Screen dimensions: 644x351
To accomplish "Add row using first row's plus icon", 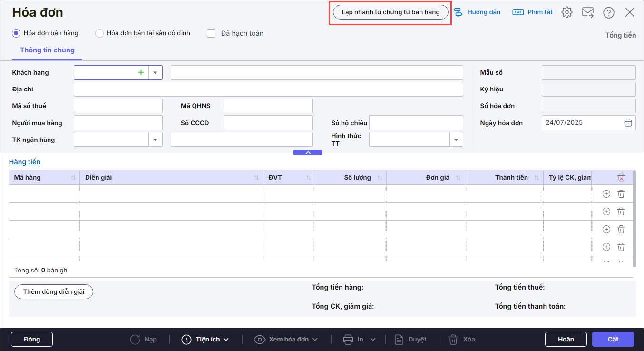I will click(x=606, y=194).
